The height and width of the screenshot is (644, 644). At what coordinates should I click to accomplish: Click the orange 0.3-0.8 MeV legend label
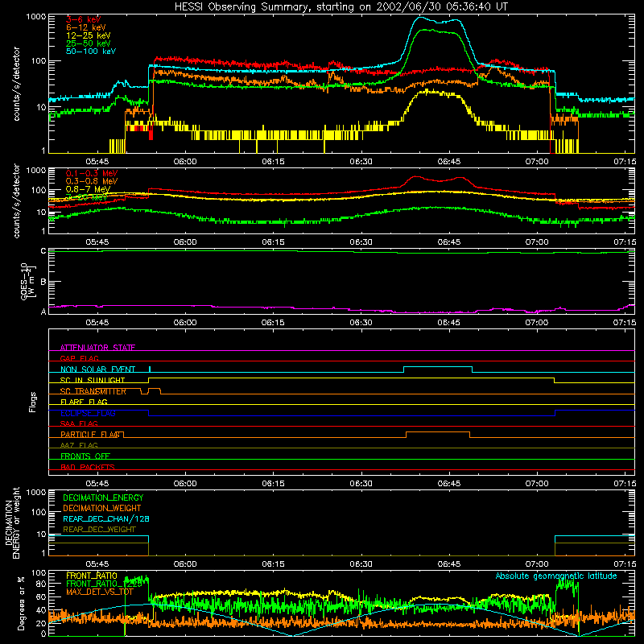[92, 181]
